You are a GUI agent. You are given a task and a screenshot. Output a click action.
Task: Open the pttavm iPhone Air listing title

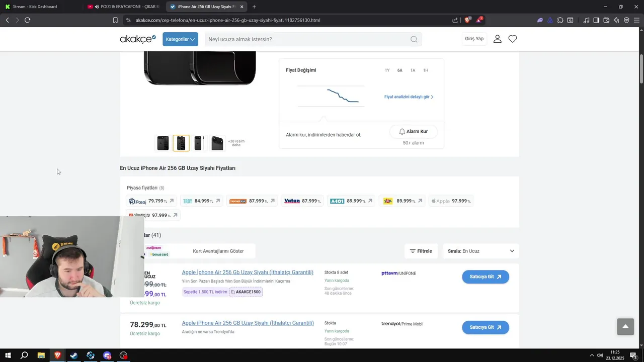(x=248, y=273)
